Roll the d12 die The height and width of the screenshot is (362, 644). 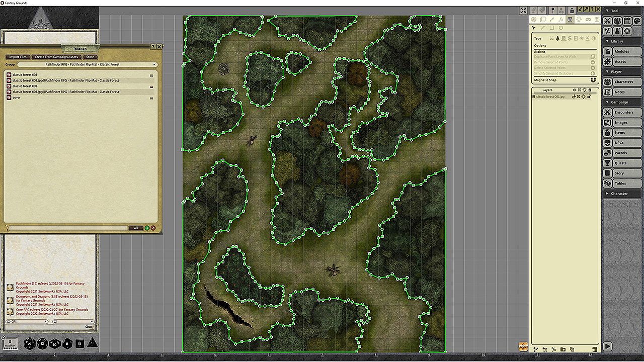(x=42, y=344)
